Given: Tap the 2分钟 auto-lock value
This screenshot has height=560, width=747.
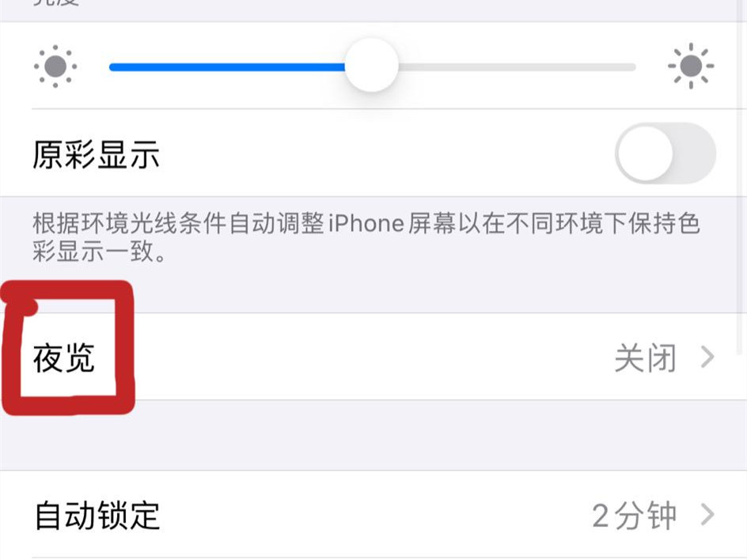Looking at the screenshot, I should pyautogui.click(x=634, y=515).
